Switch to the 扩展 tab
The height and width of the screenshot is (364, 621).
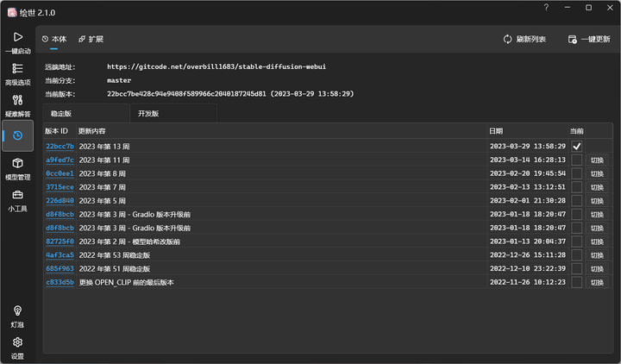coord(91,39)
